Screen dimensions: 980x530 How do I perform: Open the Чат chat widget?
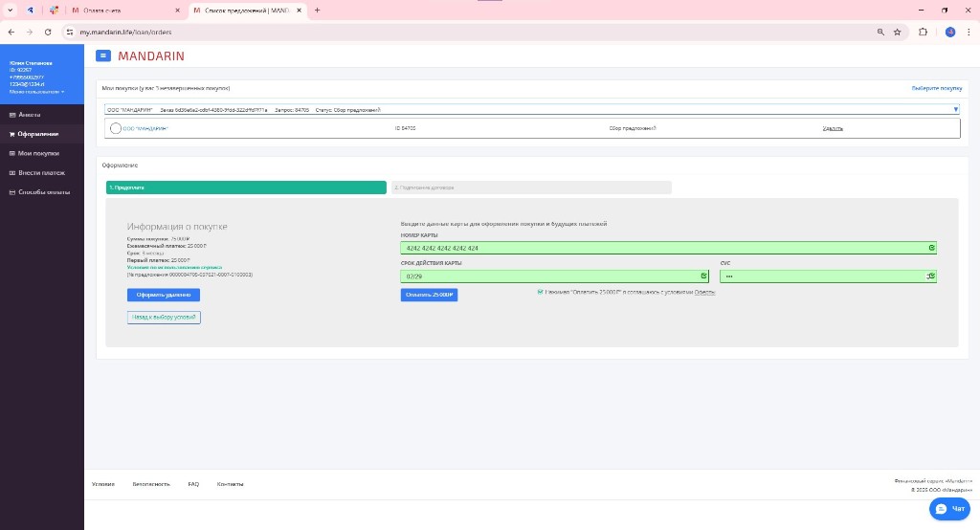[951, 509]
